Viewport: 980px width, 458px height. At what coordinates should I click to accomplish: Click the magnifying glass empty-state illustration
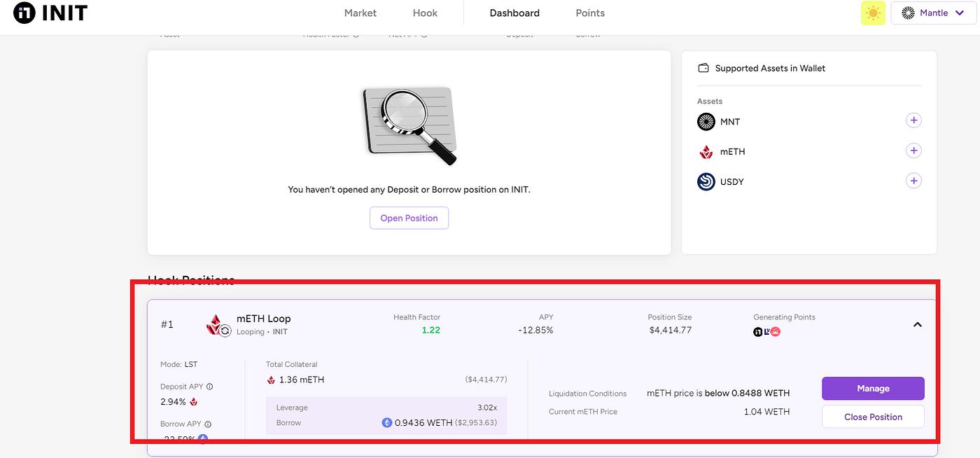pyautogui.click(x=409, y=126)
